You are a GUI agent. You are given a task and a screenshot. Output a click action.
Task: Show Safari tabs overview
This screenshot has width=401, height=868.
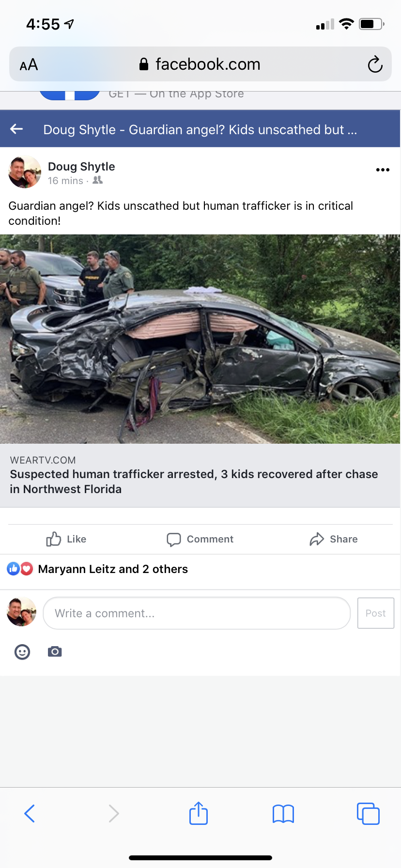coord(368,814)
